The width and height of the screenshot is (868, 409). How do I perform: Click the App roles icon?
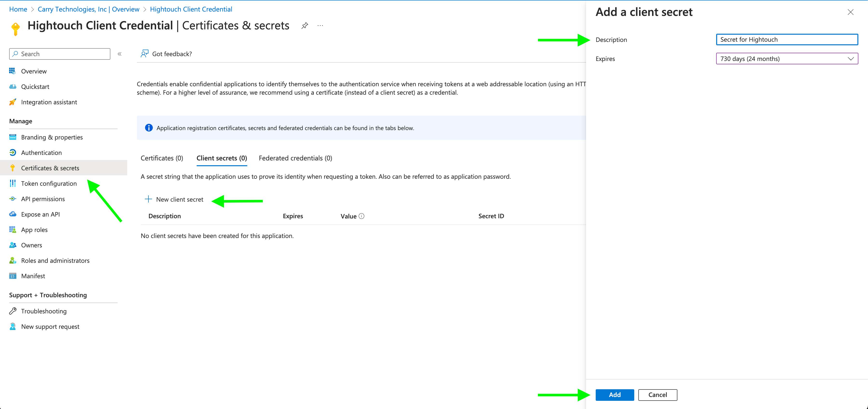pyautogui.click(x=13, y=230)
